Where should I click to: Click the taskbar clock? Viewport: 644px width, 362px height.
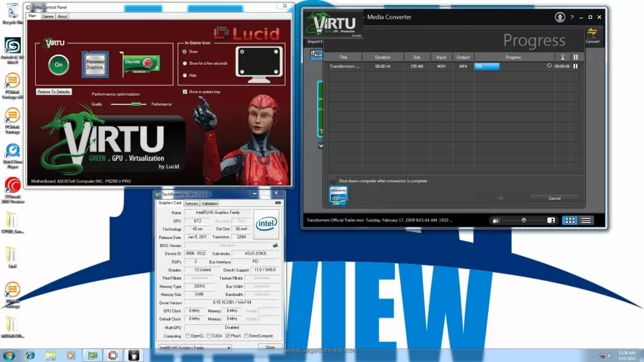click(x=627, y=356)
